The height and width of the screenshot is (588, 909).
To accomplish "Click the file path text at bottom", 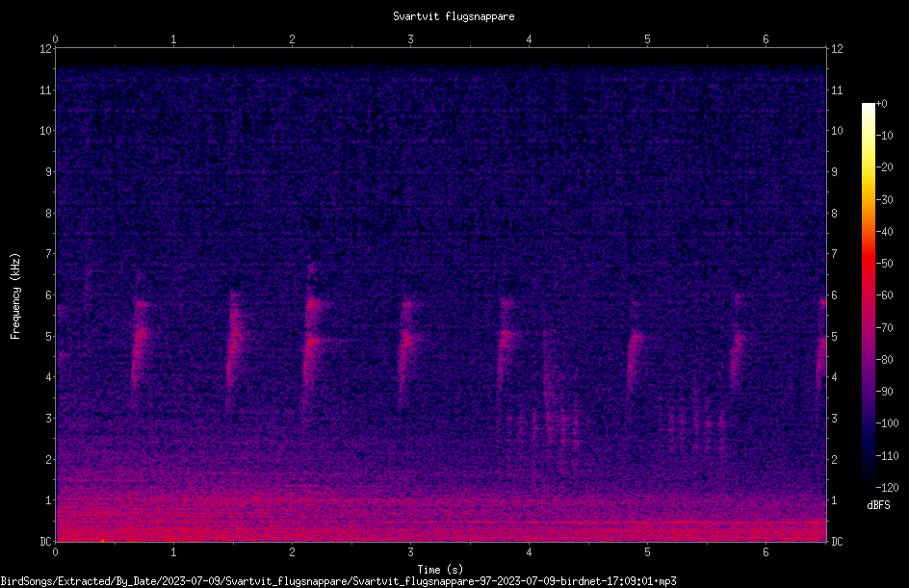I will [x=339, y=581].
